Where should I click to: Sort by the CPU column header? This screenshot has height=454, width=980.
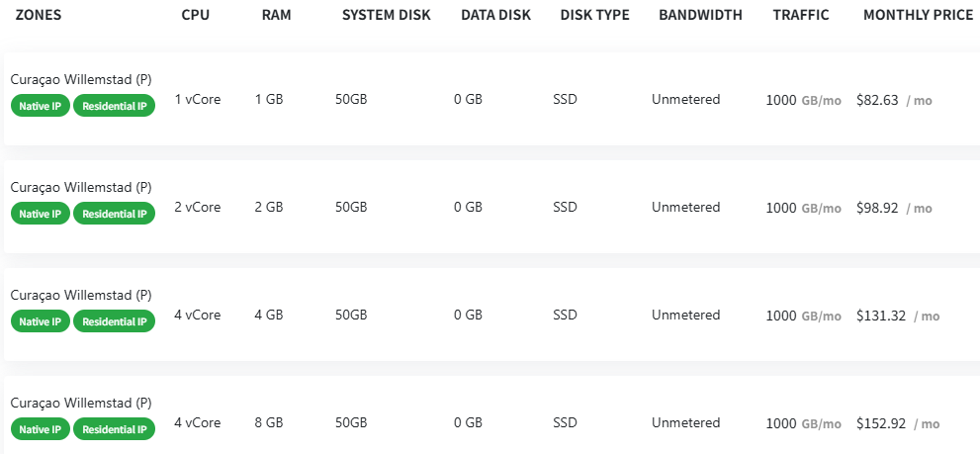[196, 15]
